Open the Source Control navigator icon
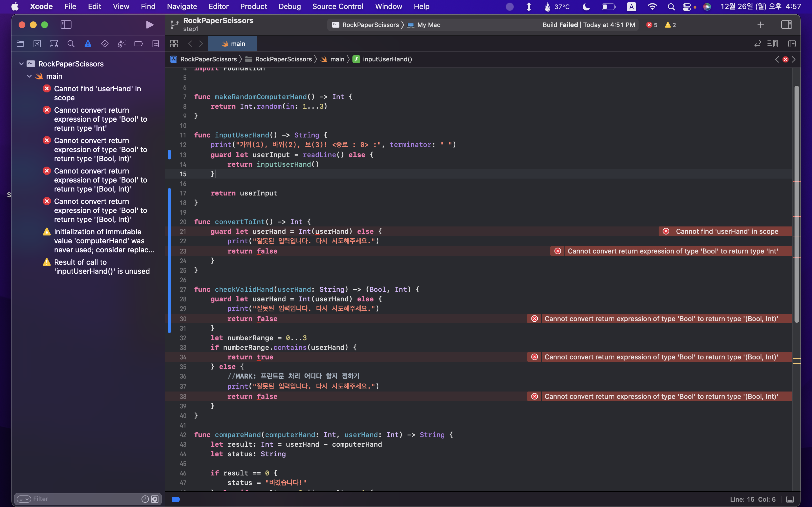Viewport: 812px width, 507px height. click(37, 44)
